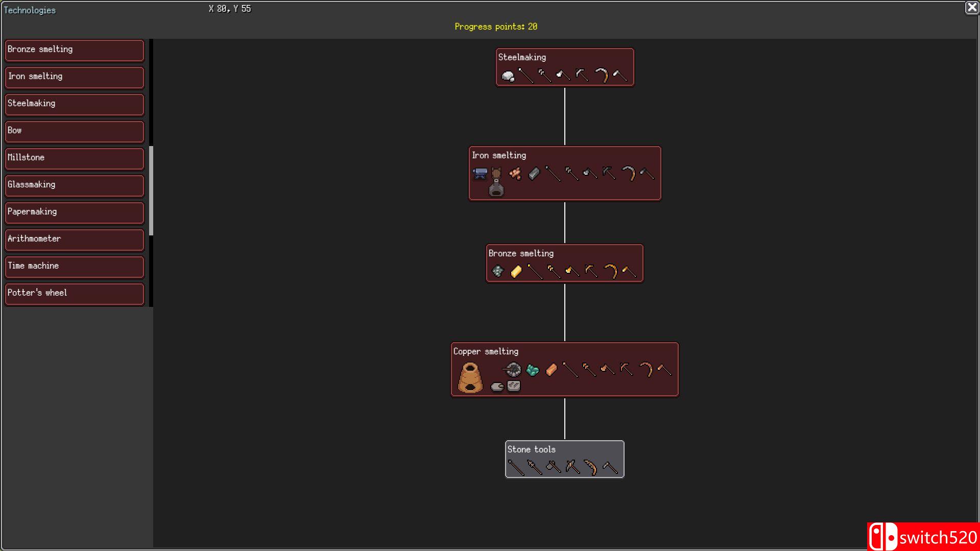Click the cart icon in Iron smelting node
980x551 pixels.
click(x=480, y=173)
